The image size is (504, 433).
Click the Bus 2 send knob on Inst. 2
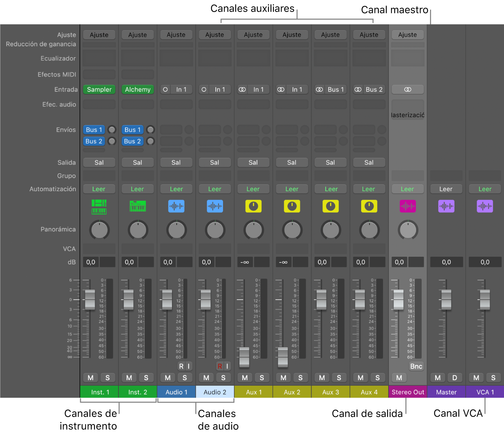tap(151, 141)
